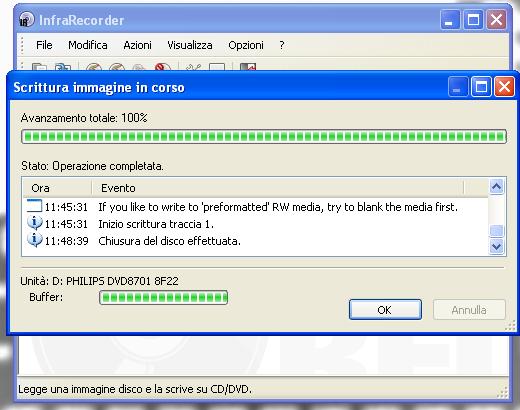Click the icon on the 'preformatted' log row
The height and width of the screenshot is (410, 520).
pyautogui.click(x=34, y=206)
